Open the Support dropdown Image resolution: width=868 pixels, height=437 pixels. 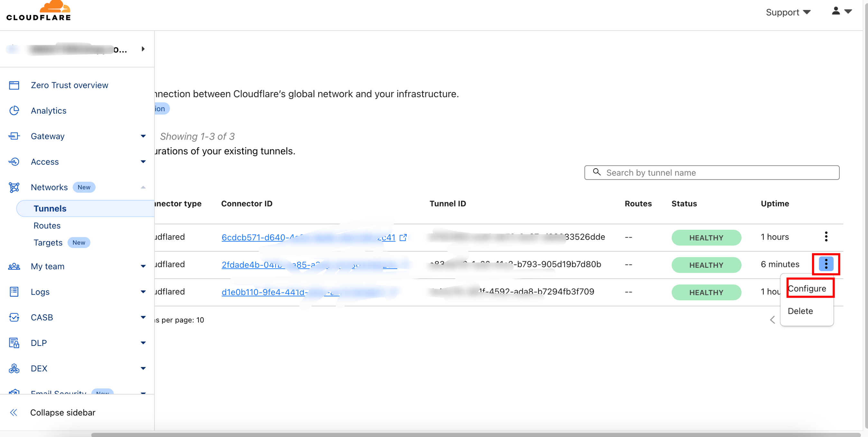pos(788,13)
